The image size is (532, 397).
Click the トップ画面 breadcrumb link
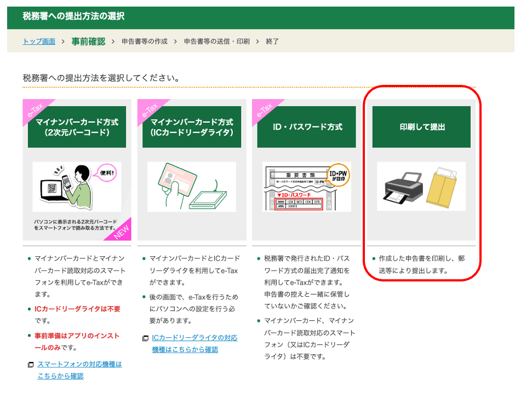[39, 42]
